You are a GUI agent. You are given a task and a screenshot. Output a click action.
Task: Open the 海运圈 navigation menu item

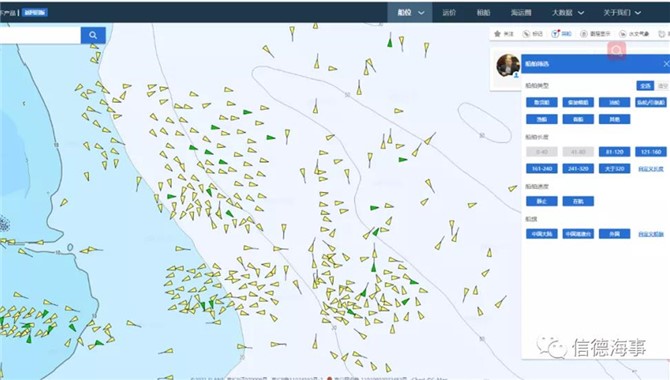point(521,12)
